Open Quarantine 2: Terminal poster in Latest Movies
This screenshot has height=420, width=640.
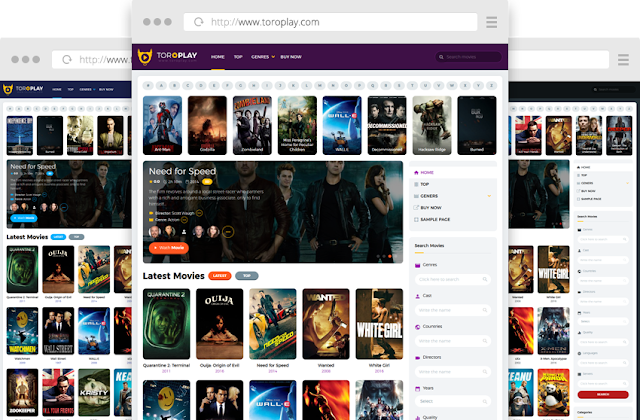[x=167, y=324]
